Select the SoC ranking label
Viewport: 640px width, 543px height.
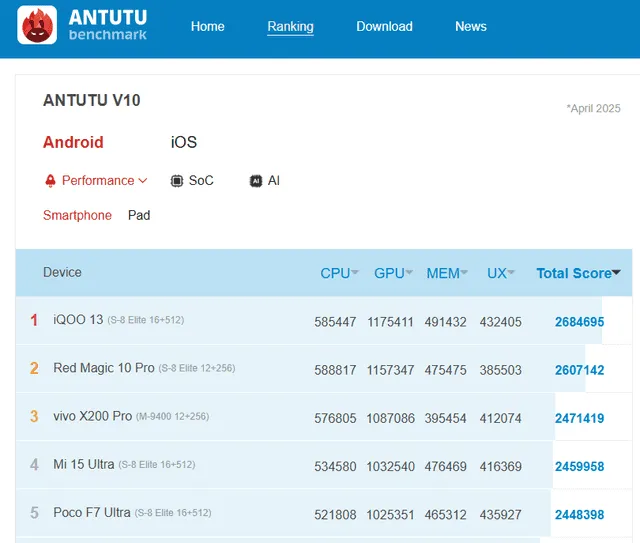[201, 180]
